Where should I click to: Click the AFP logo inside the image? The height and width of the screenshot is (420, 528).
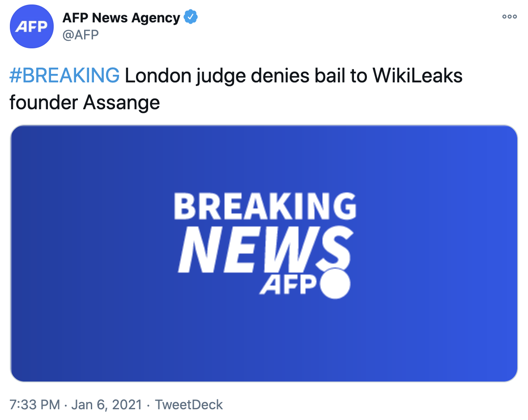click(288, 285)
